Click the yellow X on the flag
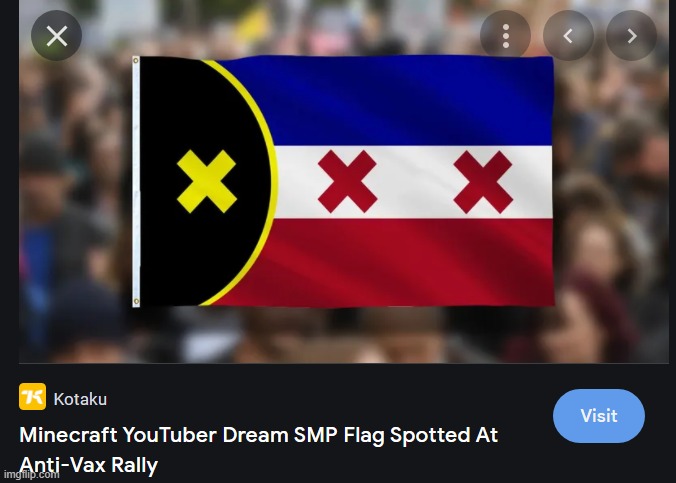 click(x=207, y=181)
